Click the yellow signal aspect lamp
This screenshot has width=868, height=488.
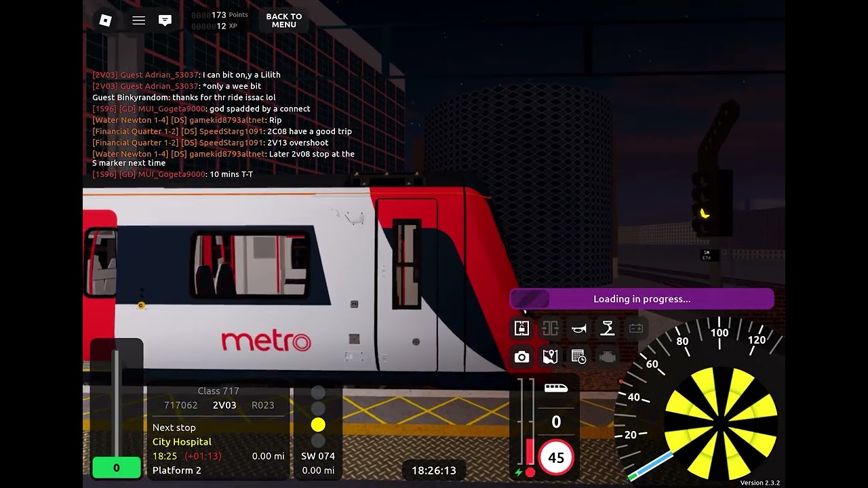tap(318, 425)
